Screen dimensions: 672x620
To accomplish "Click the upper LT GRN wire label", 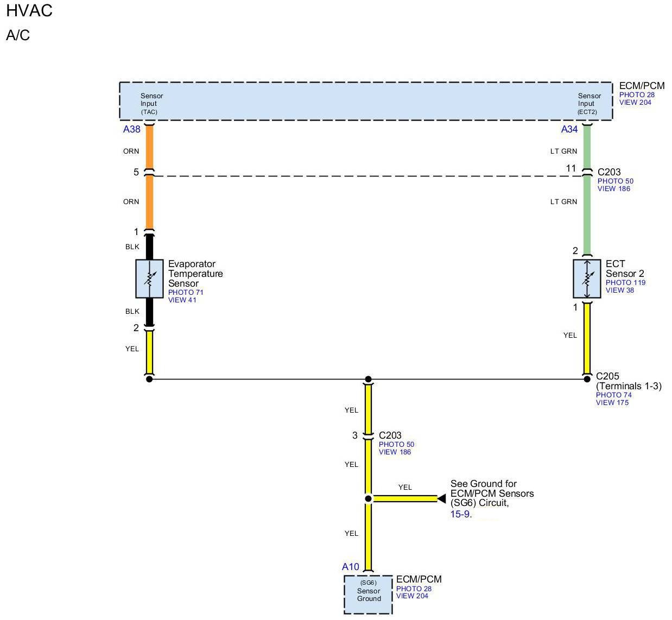I will [x=564, y=151].
